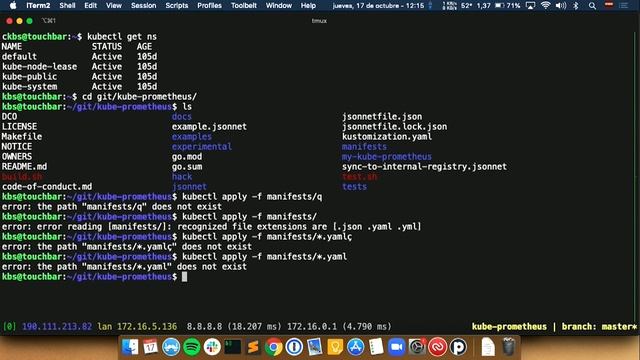Click IP 190.111.213.82 in status bar
The height and width of the screenshot is (360, 640).
point(57,327)
